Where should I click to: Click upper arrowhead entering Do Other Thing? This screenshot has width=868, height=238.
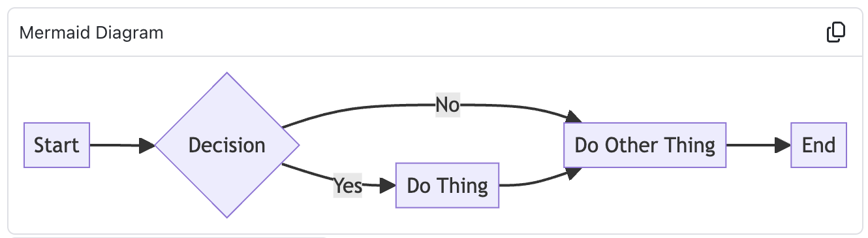tap(574, 116)
